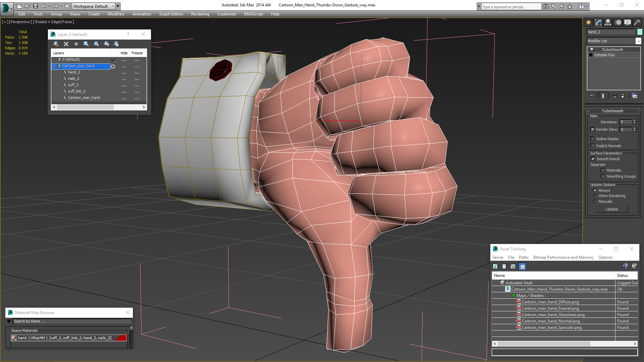This screenshot has height=362, width=644.
Task: Select When Rendering update option
Action: [x=595, y=196]
